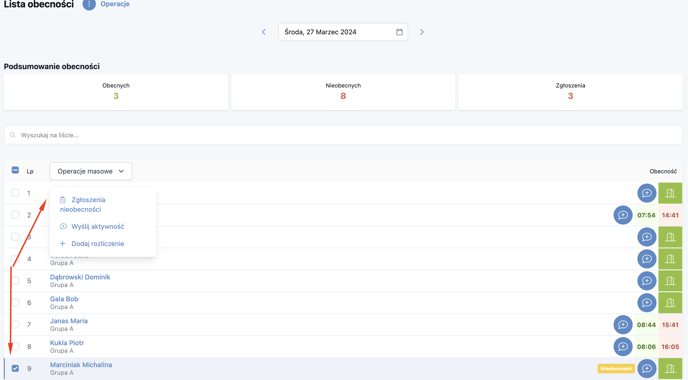Click the search field Wyszukaj na liście
The height and width of the screenshot is (380, 688).
tap(343, 135)
